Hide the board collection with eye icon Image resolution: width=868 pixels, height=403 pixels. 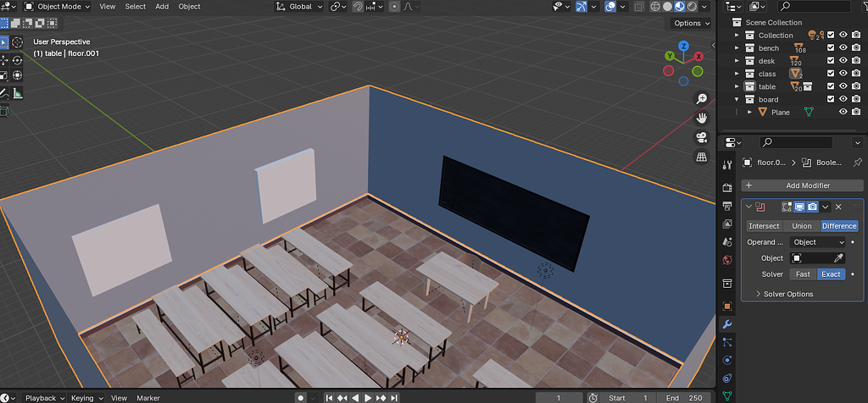(x=843, y=99)
